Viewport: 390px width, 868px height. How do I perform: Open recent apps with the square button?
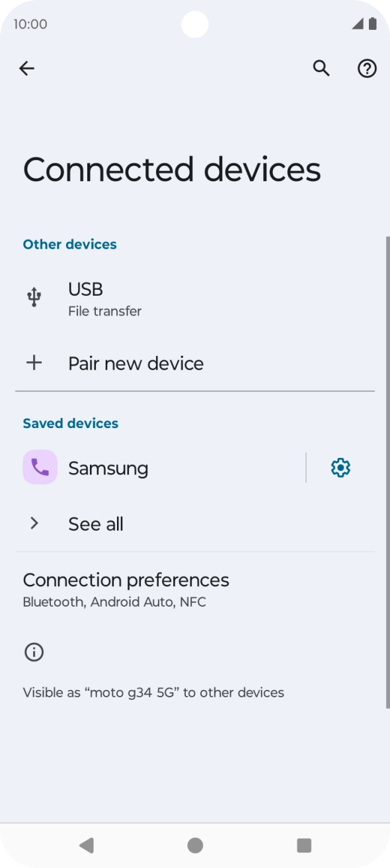click(x=303, y=845)
